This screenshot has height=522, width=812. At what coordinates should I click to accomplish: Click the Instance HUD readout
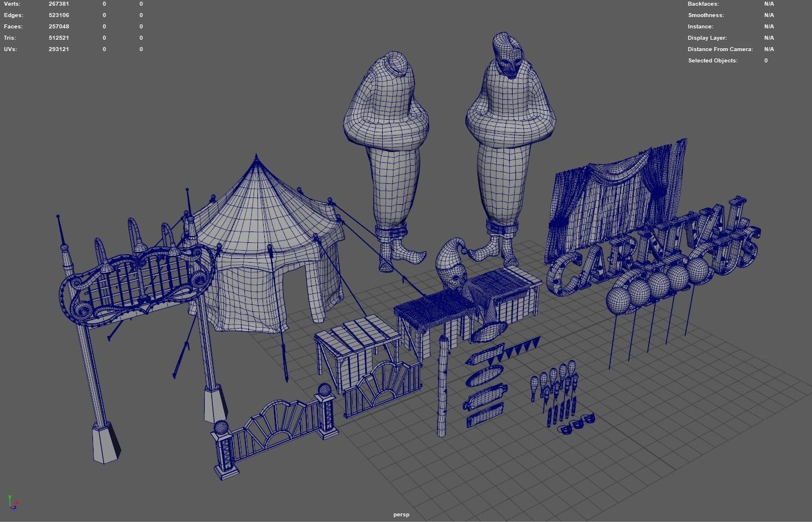pos(700,26)
